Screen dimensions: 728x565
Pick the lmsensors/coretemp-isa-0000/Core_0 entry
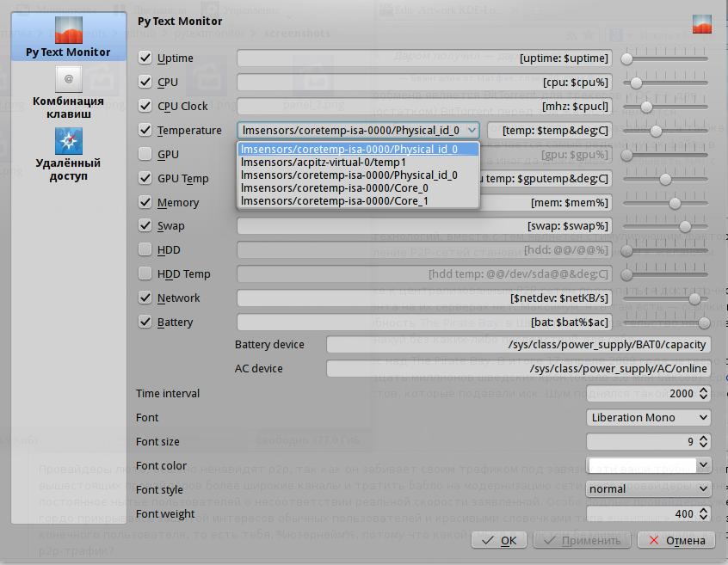[x=335, y=187]
